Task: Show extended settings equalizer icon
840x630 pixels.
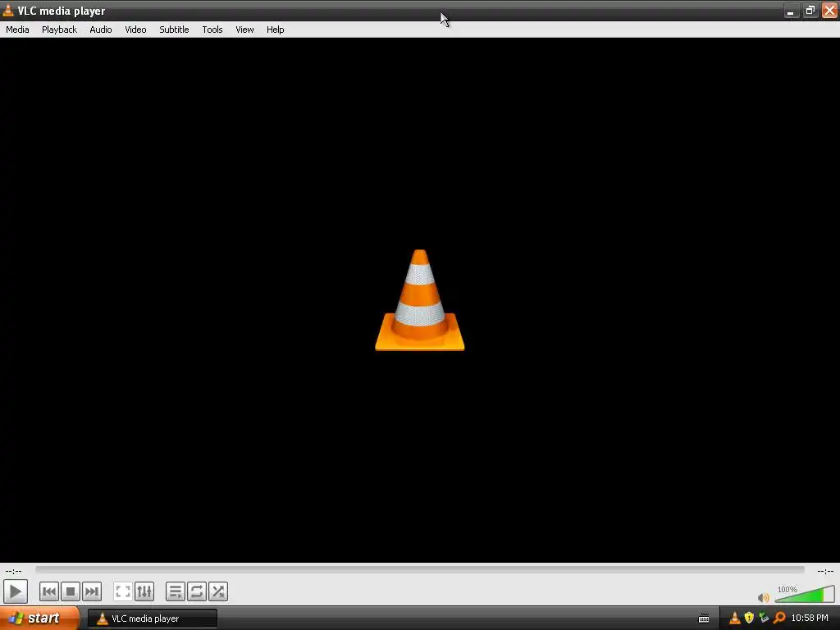Action: [x=144, y=592]
